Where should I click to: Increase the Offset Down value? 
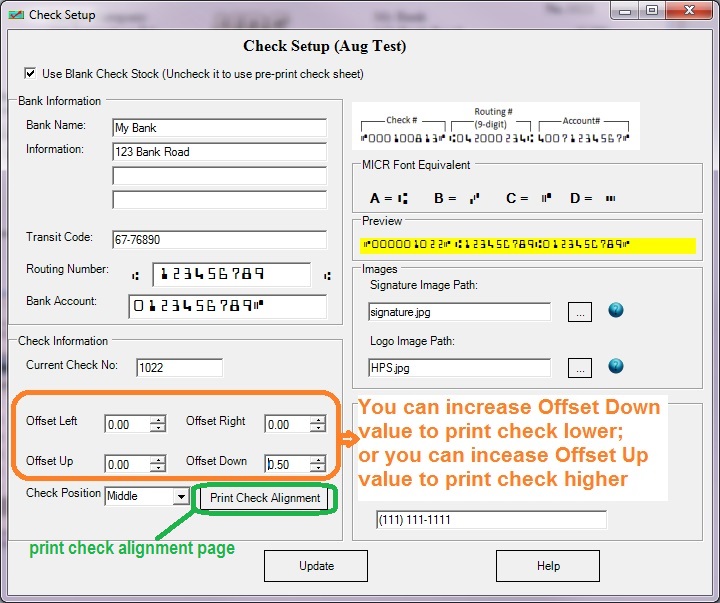pyautogui.click(x=318, y=460)
